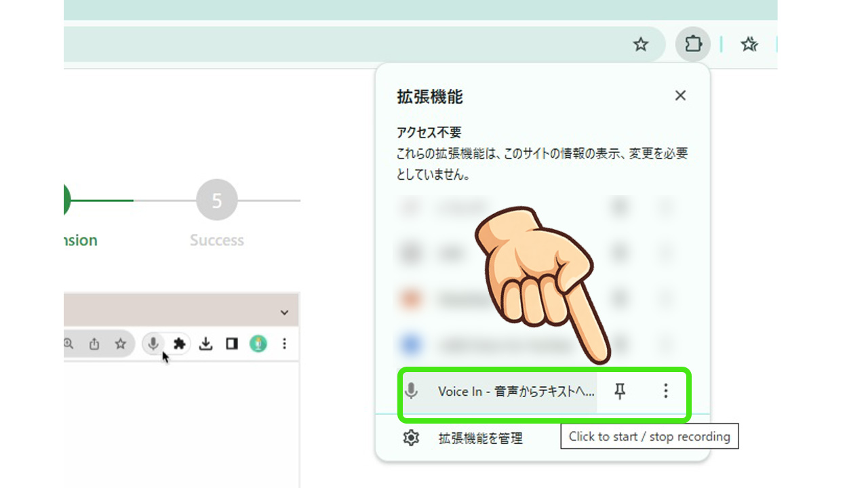Open the Extensions puzzle icon in Chrome toolbar
This screenshot has height=488, width=868.
pos(692,43)
